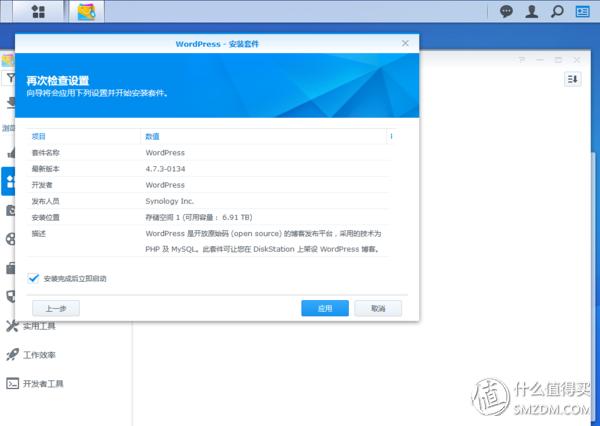Switch to Package Center in the taskbar
The height and width of the screenshot is (426, 600).
pos(86,12)
